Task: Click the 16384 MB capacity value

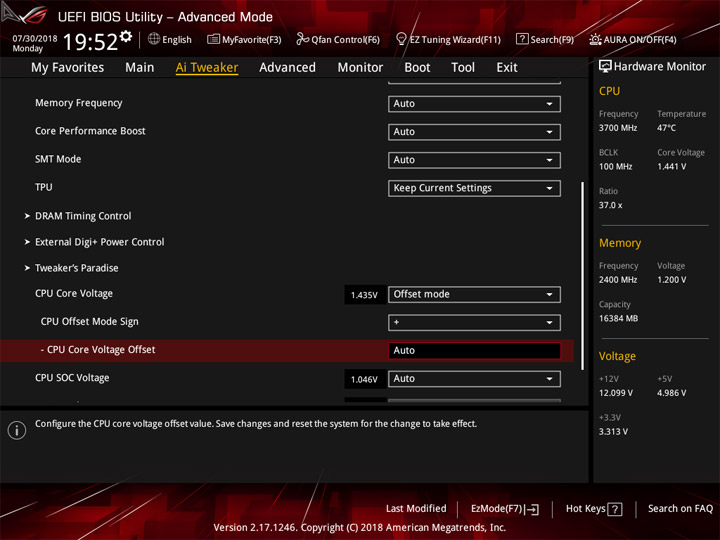Action: (x=618, y=318)
